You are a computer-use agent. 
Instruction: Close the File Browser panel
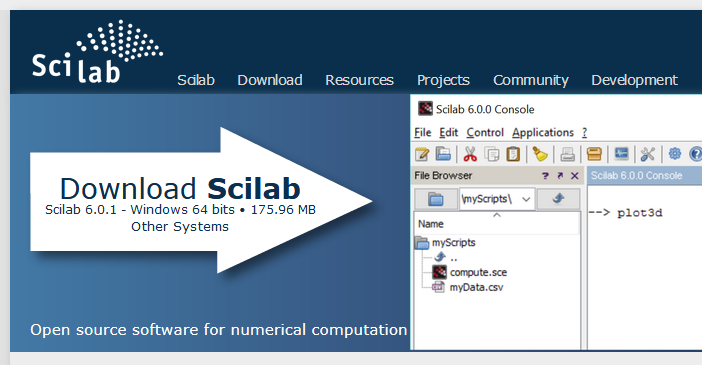(x=575, y=176)
